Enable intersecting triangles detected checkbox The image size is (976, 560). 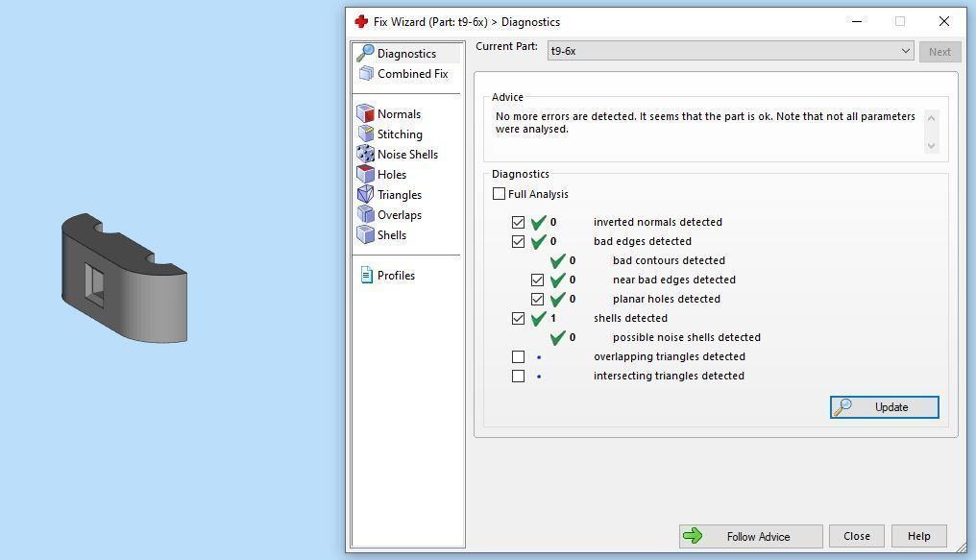(x=518, y=376)
